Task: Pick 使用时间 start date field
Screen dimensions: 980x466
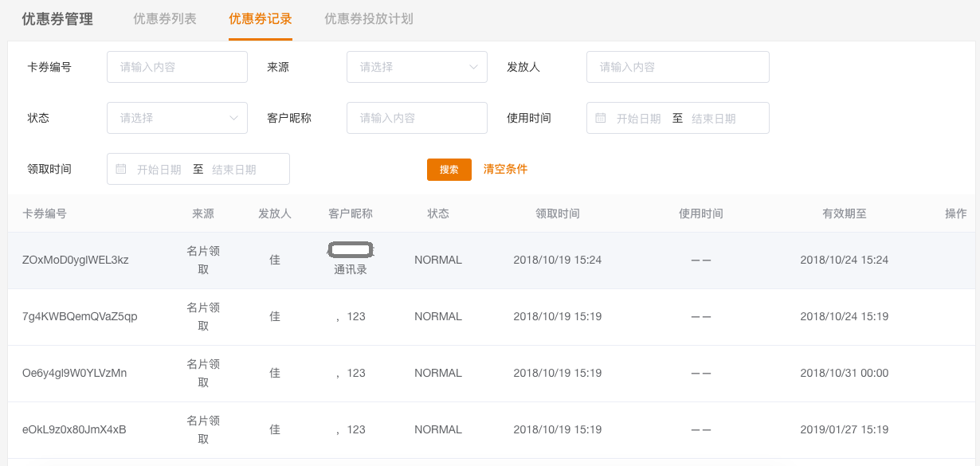Action: pyautogui.click(x=638, y=119)
